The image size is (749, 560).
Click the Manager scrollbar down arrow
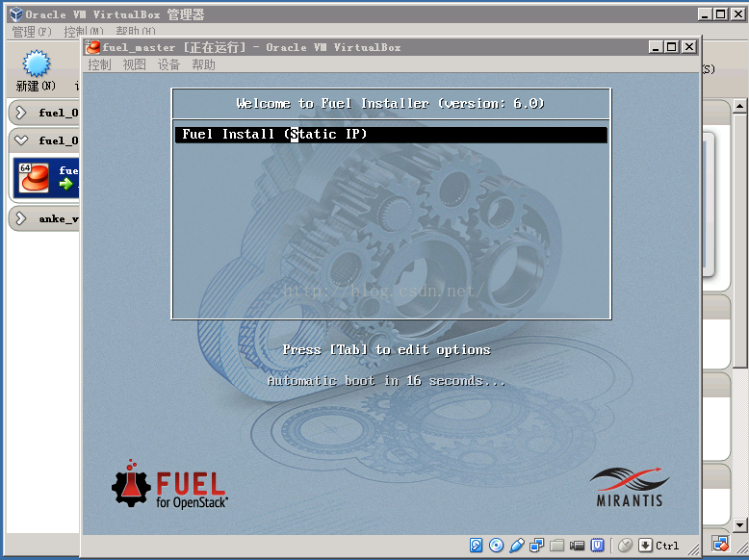tap(740, 525)
